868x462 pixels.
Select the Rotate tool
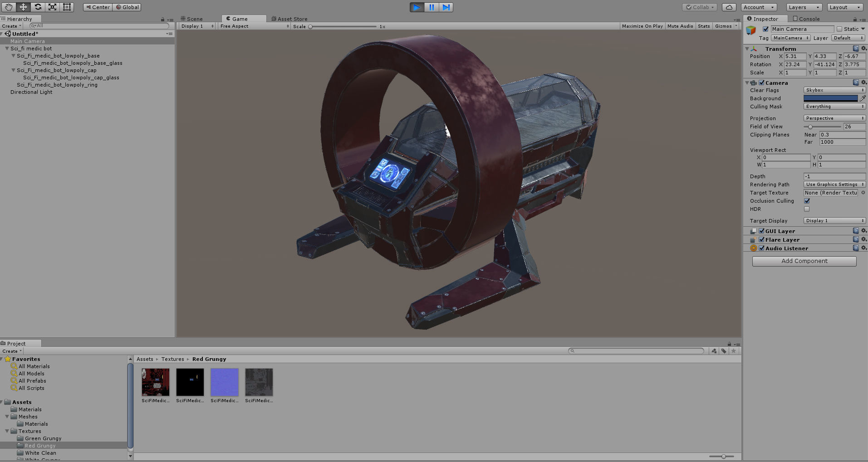(38, 7)
